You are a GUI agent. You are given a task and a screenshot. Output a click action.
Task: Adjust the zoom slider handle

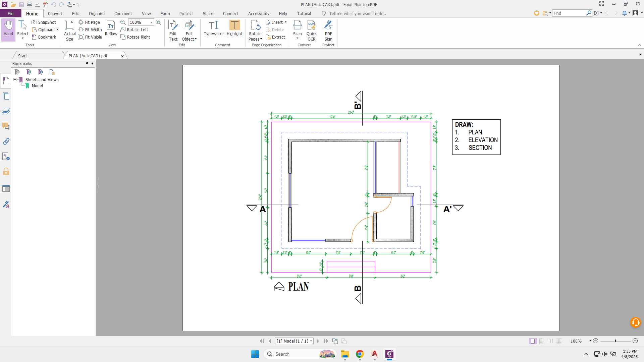click(615, 341)
